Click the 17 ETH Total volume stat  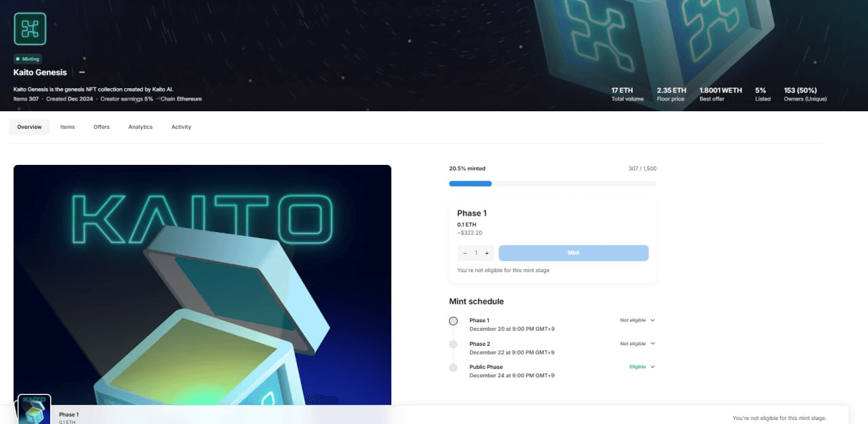coord(627,94)
